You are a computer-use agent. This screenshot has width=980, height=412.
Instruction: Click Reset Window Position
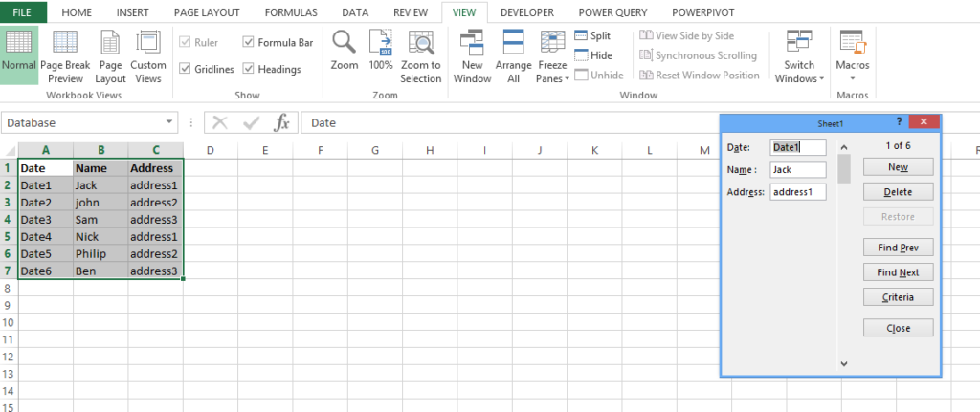[700, 75]
